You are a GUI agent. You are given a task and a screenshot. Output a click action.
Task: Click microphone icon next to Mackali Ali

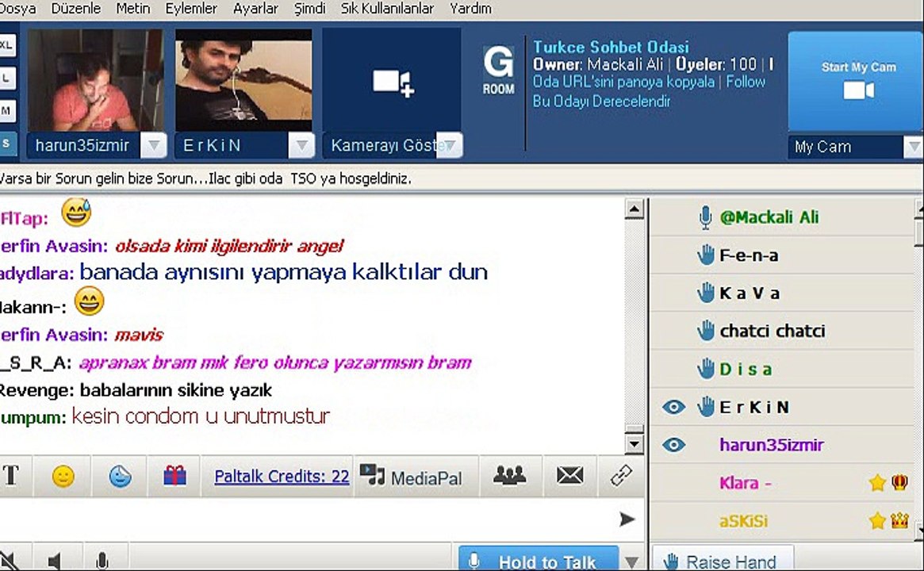pos(705,217)
